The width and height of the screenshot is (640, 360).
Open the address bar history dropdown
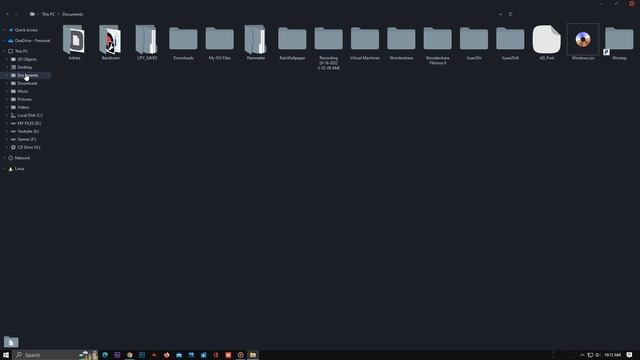[x=500, y=14]
